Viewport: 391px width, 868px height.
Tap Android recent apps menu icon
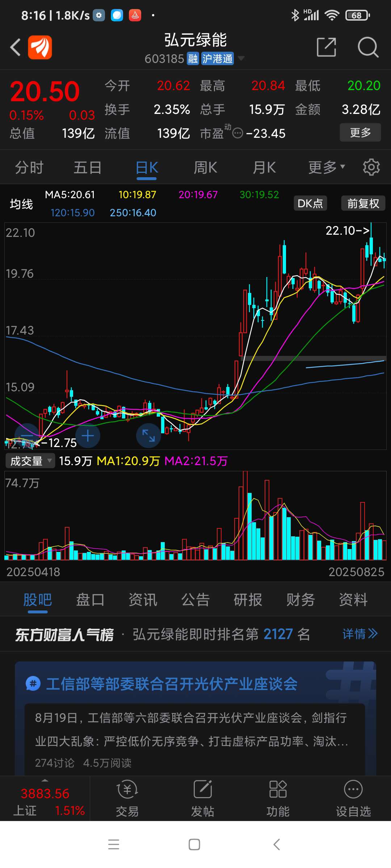pos(114,844)
